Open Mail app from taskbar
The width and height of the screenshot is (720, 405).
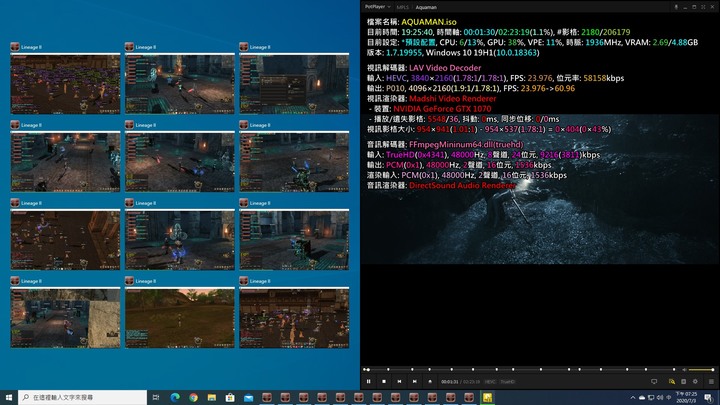point(248,397)
